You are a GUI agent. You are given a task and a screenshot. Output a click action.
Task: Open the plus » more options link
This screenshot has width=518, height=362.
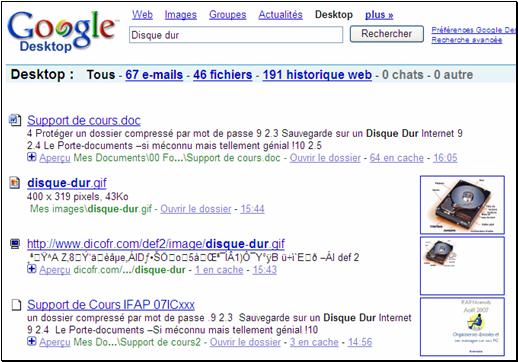click(x=379, y=15)
